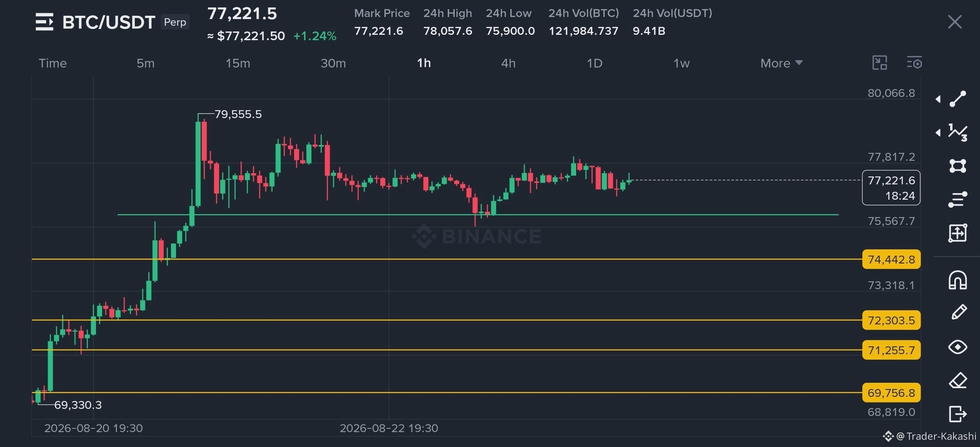Screen dimensions: 980x447
Task: Switch to 1D interval
Action: point(594,63)
